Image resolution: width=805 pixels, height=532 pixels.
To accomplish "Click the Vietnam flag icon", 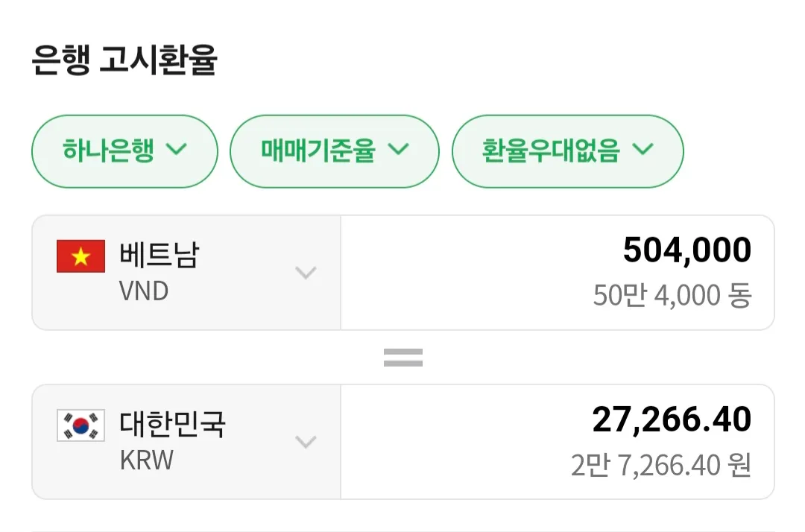I will tap(80, 257).
